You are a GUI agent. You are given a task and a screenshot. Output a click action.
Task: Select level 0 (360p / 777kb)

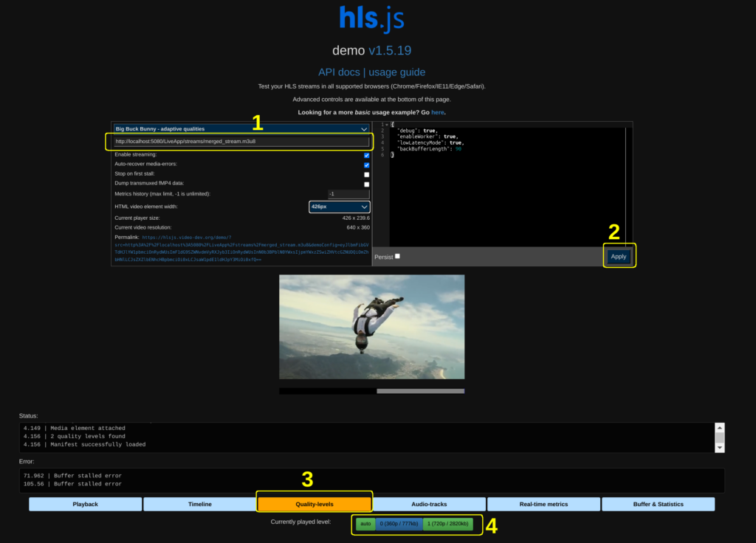[399, 524]
